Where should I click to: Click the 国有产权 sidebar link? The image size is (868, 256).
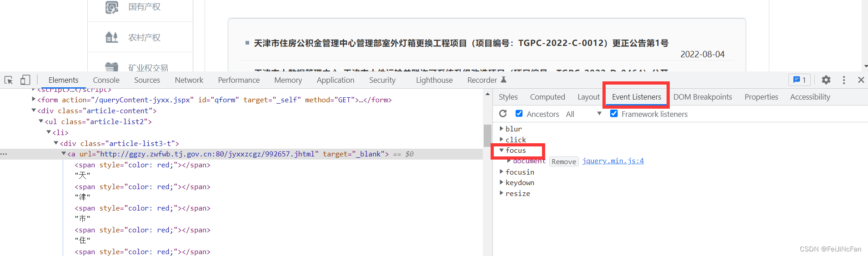coord(144,7)
